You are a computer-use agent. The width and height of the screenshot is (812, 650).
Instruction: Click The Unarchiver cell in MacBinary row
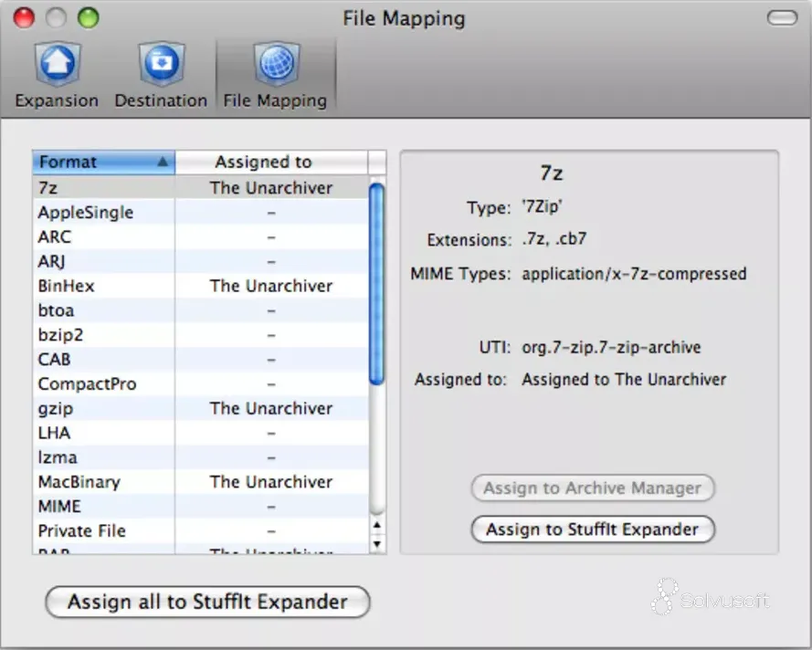coord(271,482)
